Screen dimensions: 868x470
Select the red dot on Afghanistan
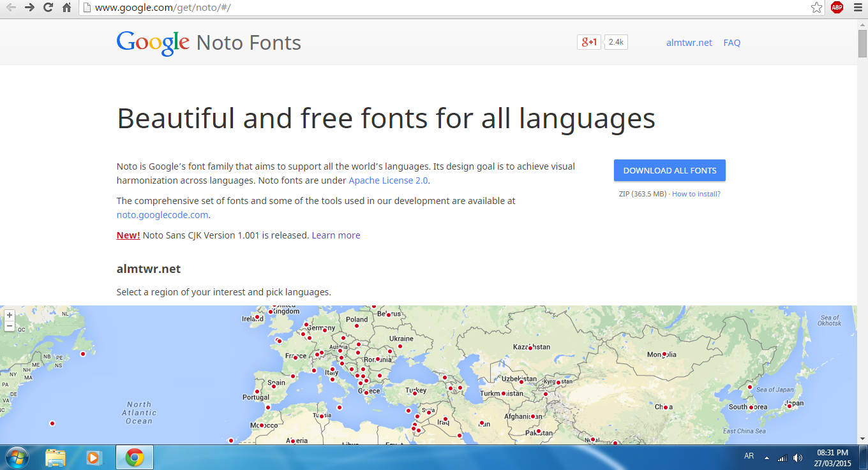[533, 416]
